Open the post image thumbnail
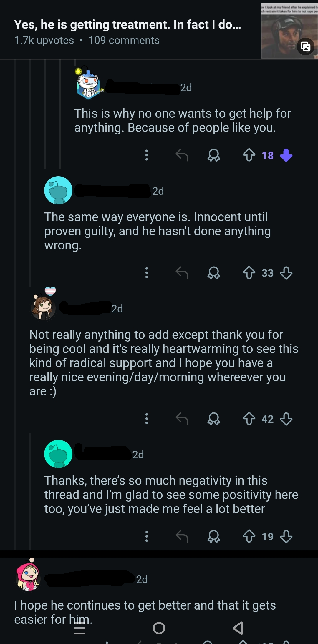 (x=289, y=32)
